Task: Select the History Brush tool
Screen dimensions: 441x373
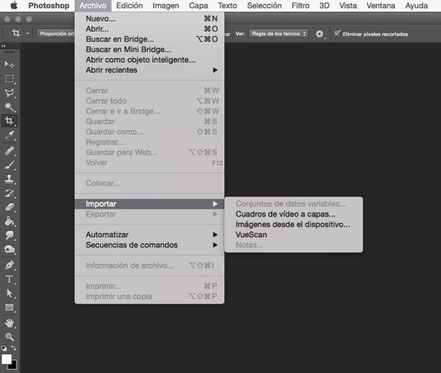Action: pos(9,193)
